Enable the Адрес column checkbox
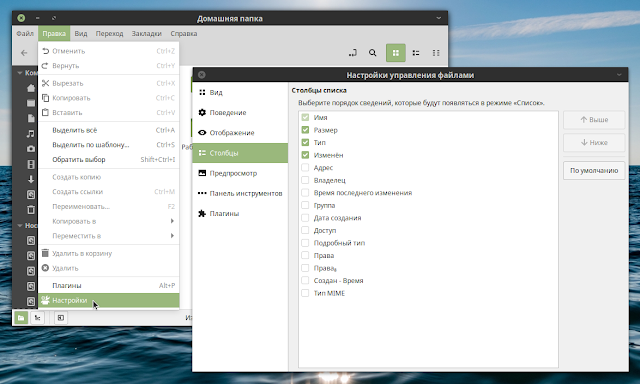 pos(305,167)
